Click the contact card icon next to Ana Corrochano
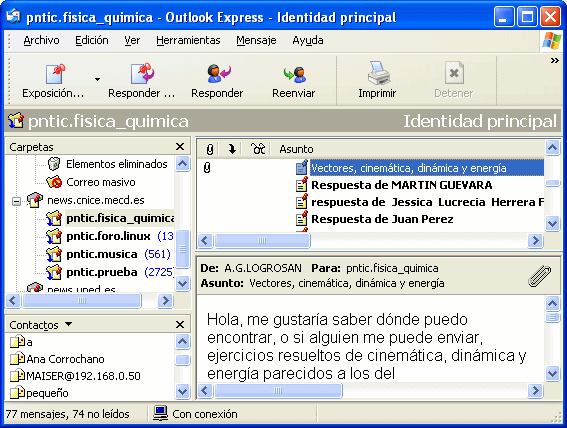Image resolution: width=567 pixels, height=428 pixels. pyautogui.click(x=17, y=359)
